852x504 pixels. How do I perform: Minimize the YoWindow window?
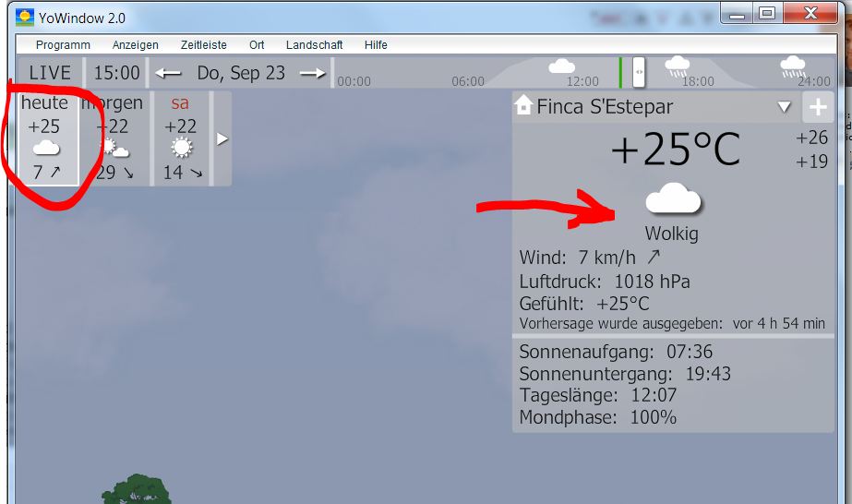point(737,14)
